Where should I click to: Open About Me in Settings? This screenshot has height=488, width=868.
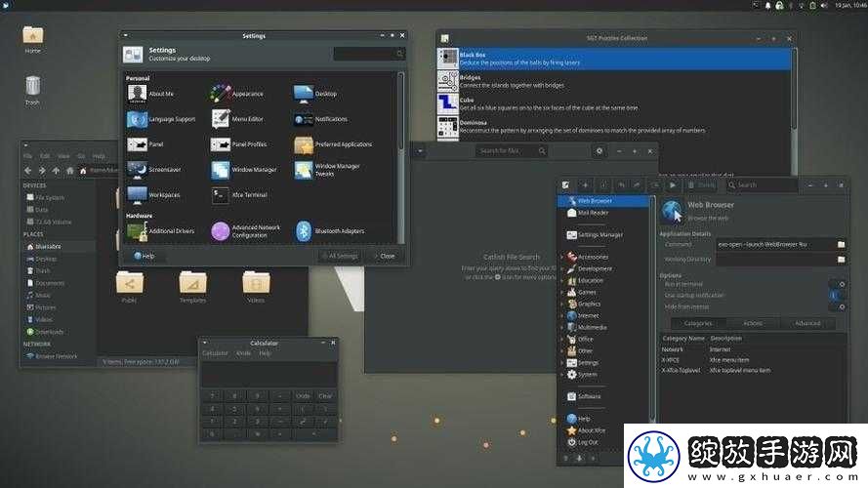[x=150, y=94]
